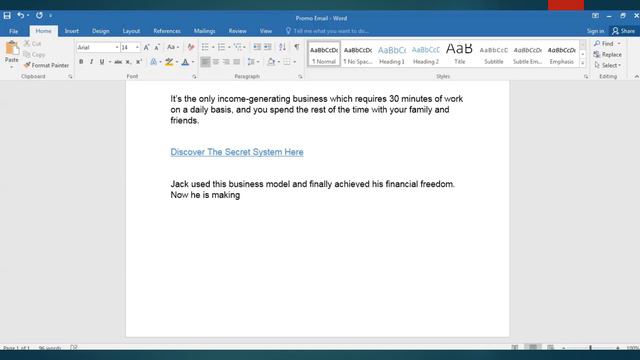Toggle bold formatting
Image resolution: width=640 pixels, height=360 pixels.
point(81,62)
